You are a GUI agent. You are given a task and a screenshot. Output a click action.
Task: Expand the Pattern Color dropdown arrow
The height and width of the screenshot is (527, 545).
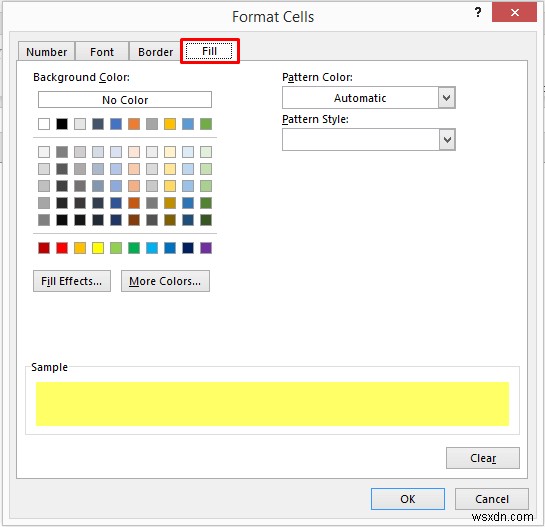pyautogui.click(x=447, y=98)
